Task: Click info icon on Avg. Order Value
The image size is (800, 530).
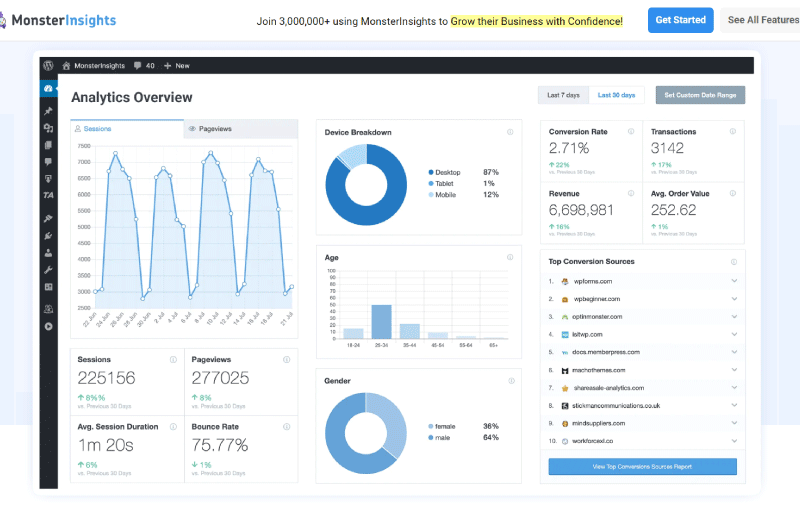Action: (733, 193)
